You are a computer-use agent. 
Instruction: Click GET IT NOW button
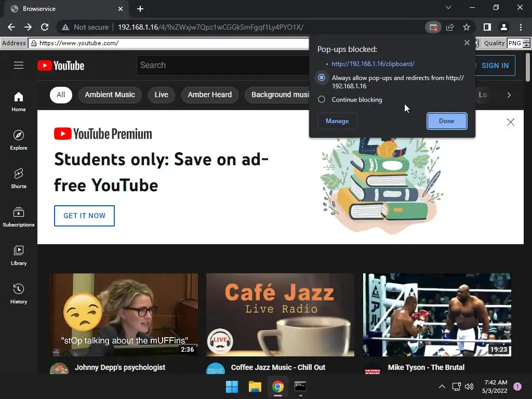click(85, 216)
